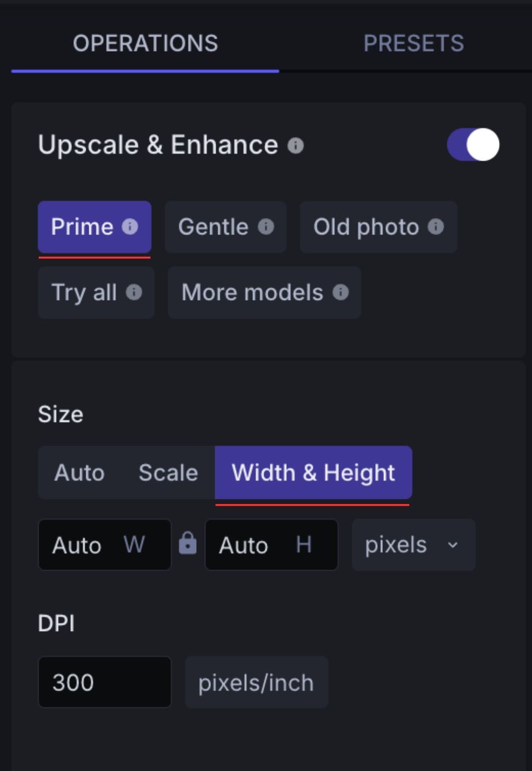Click the info icon beside More models
Screen dimensions: 532x771
point(340,292)
